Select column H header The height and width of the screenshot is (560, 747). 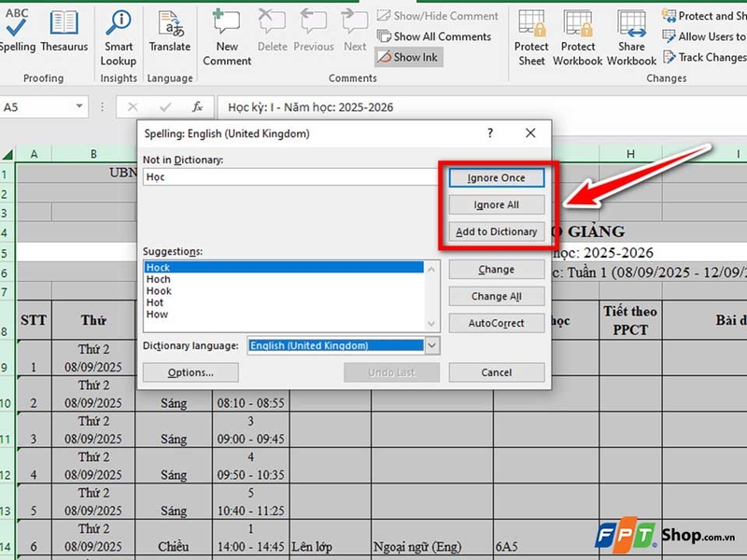click(630, 154)
